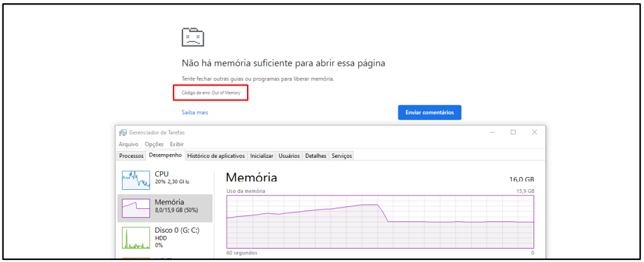Click the '16,0 GB' total memory value
This screenshot has height=262, width=644.
point(521,180)
